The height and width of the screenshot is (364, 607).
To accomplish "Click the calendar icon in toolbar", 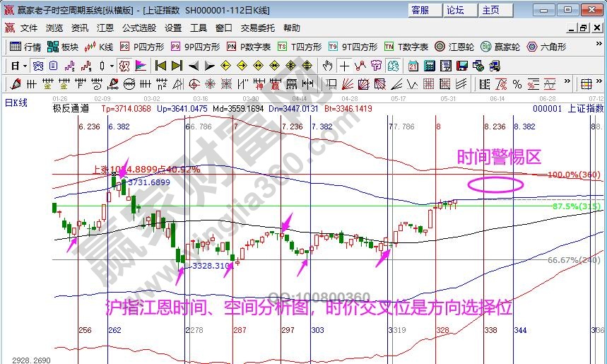I will click(x=413, y=66).
